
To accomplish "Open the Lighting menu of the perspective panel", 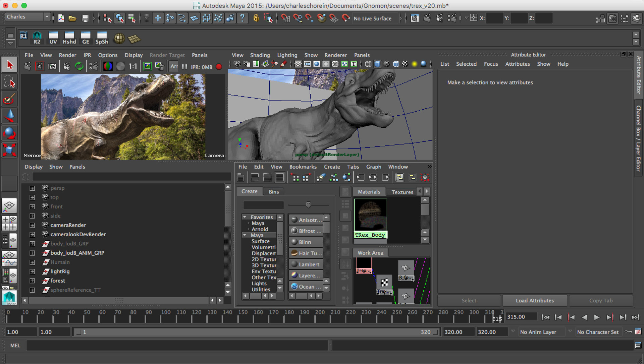I will tap(287, 55).
